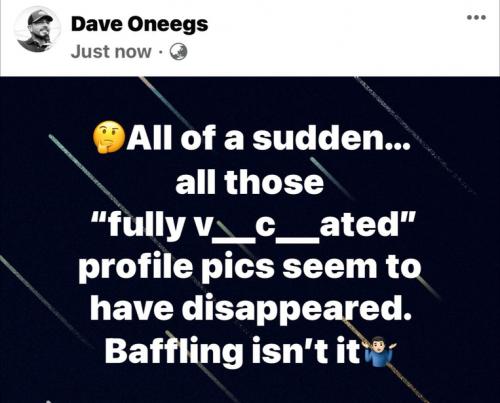The height and width of the screenshot is (403, 500).
Task: Open Dave Oneegs' profile picture
Action: [x=37, y=31]
